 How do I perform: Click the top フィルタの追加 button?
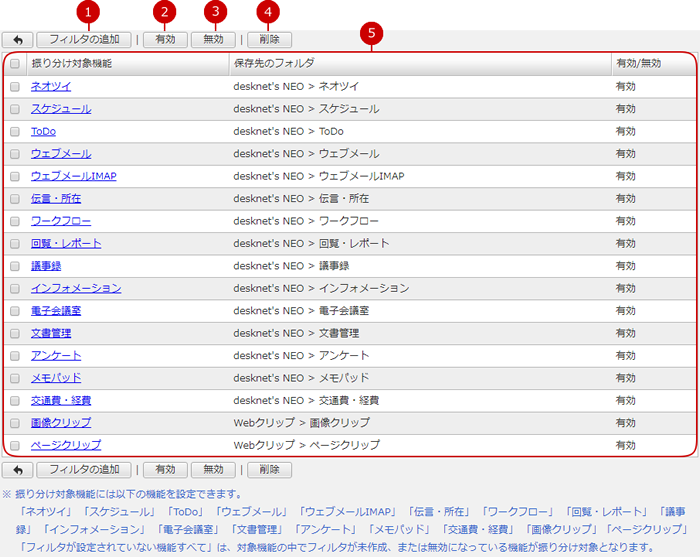[x=84, y=40]
